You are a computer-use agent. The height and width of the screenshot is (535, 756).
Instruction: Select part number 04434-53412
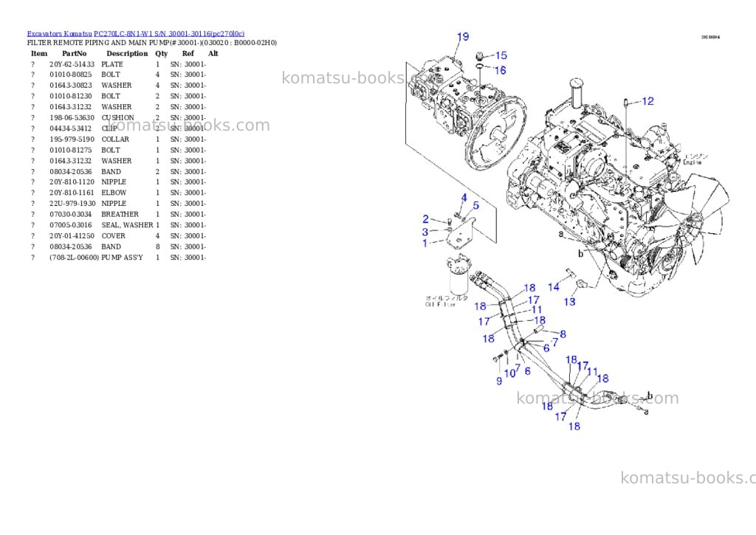click(x=70, y=128)
